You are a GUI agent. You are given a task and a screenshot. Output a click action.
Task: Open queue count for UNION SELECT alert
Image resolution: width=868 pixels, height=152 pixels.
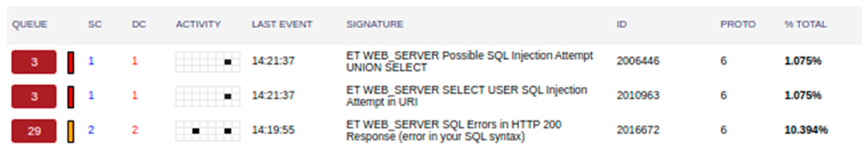(34, 62)
